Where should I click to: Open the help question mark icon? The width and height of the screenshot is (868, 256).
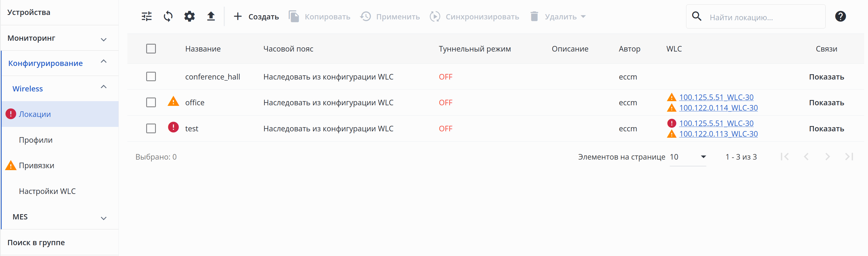(x=840, y=17)
